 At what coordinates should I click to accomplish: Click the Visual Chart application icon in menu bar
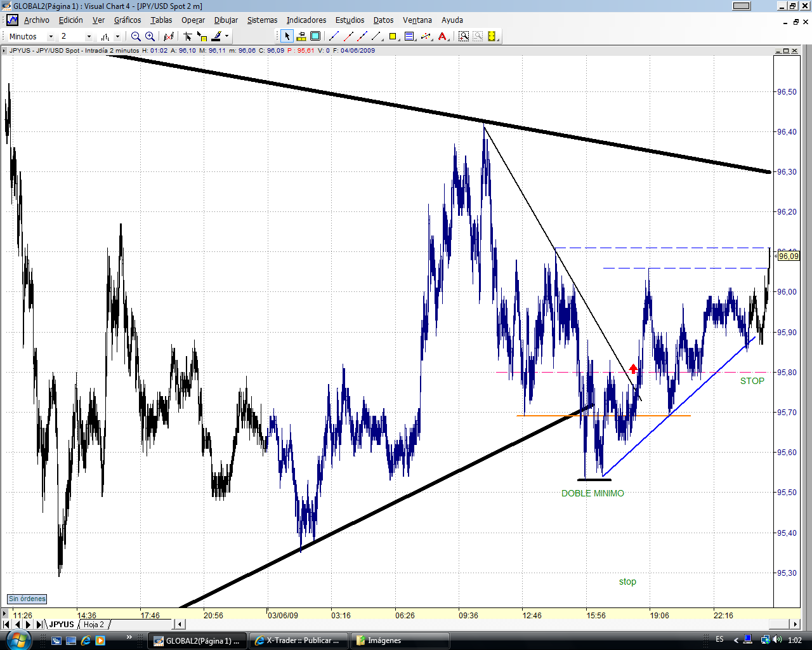(12, 20)
